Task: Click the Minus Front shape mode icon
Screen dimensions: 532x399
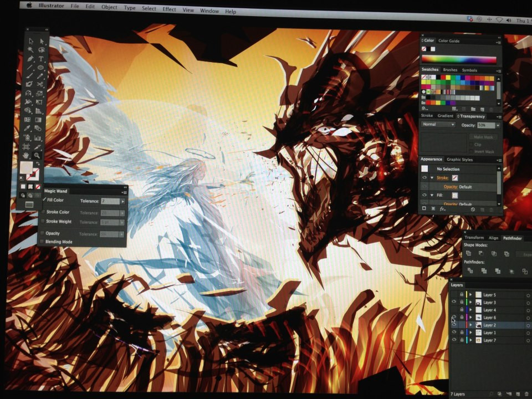Action: (481, 253)
